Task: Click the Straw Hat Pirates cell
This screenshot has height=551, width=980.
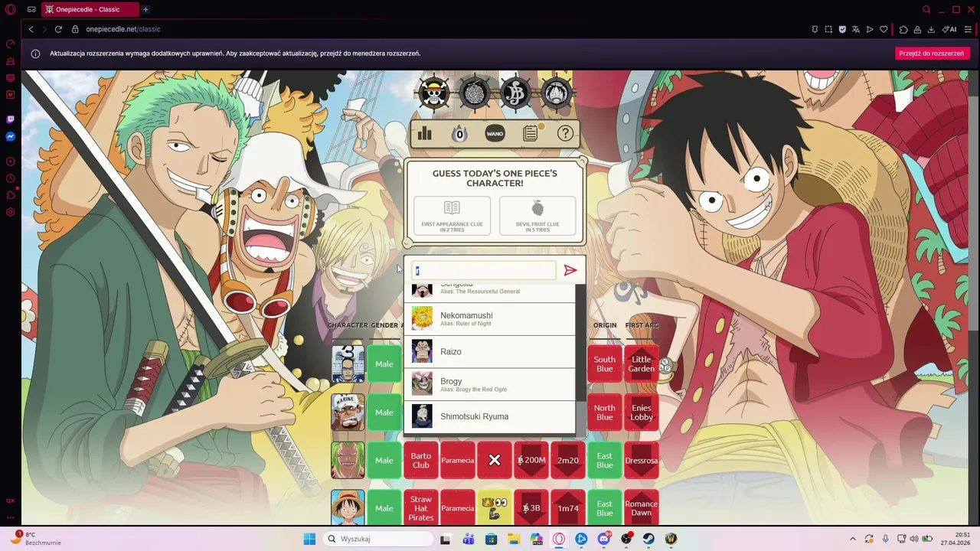Action: click(x=421, y=508)
